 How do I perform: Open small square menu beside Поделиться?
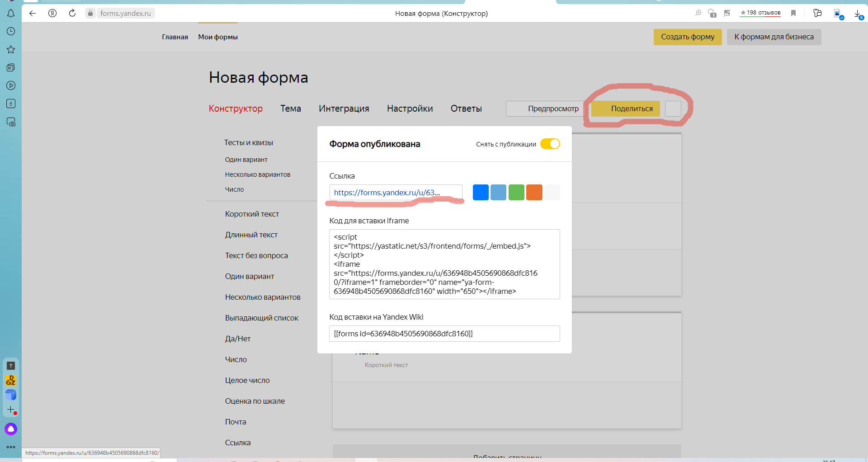(x=673, y=108)
